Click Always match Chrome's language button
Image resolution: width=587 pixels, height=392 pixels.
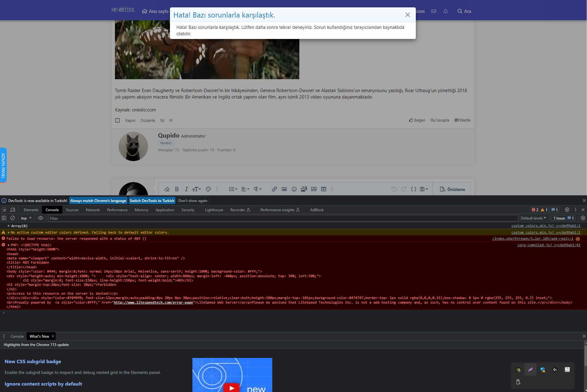click(98, 200)
